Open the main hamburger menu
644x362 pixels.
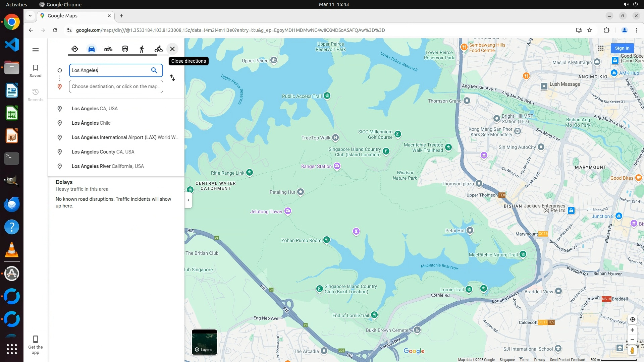pos(36,50)
